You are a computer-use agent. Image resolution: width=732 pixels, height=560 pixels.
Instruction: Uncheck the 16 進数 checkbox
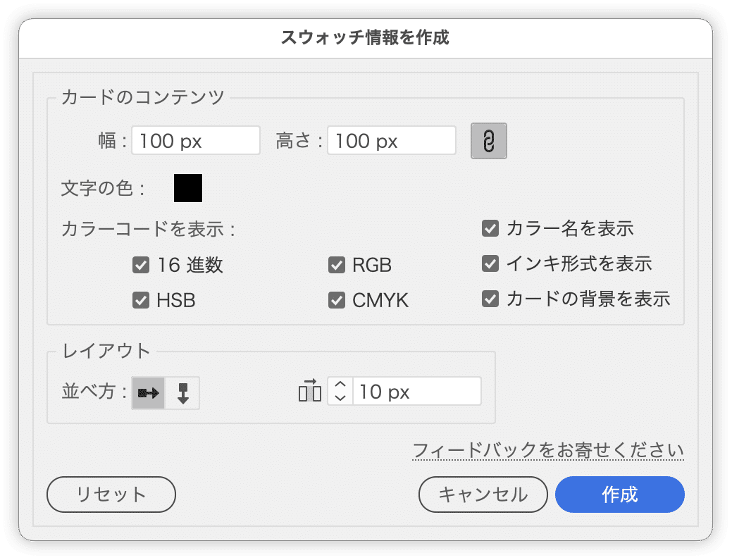[140, 265]
